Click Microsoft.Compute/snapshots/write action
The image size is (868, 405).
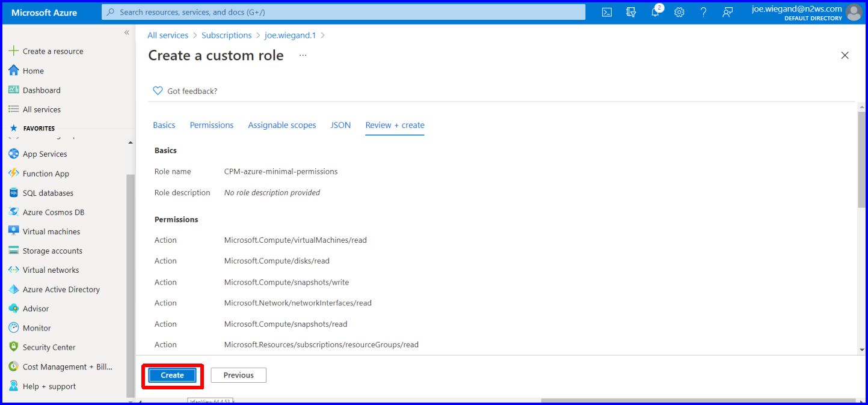tap(286, 282)
